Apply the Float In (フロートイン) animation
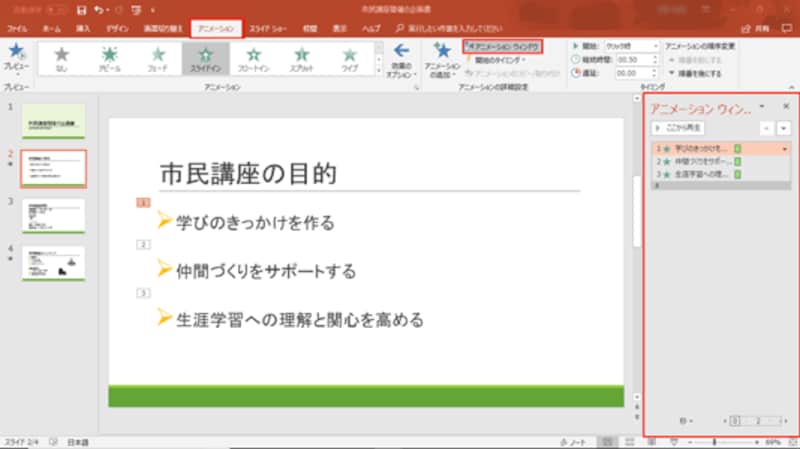Screen dimensions: 800x449 click(254, 59)
